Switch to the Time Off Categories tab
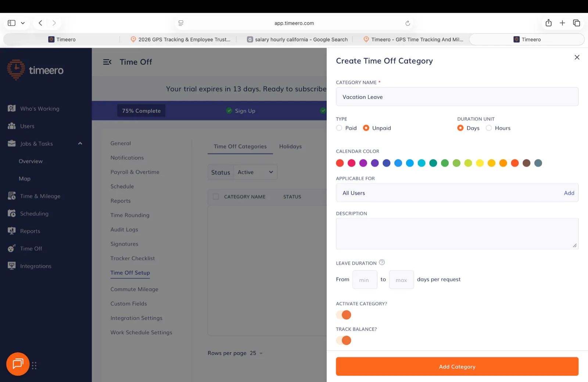 pyautogui.click(x=240, y=146)
